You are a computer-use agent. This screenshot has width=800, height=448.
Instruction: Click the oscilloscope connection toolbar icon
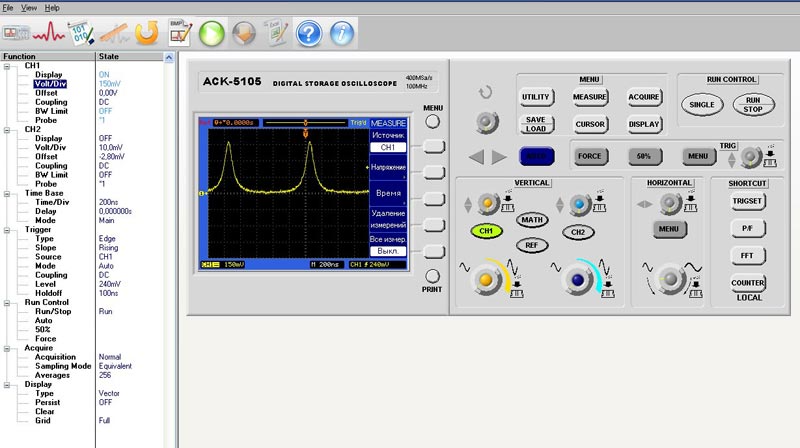tap(16, 34)
